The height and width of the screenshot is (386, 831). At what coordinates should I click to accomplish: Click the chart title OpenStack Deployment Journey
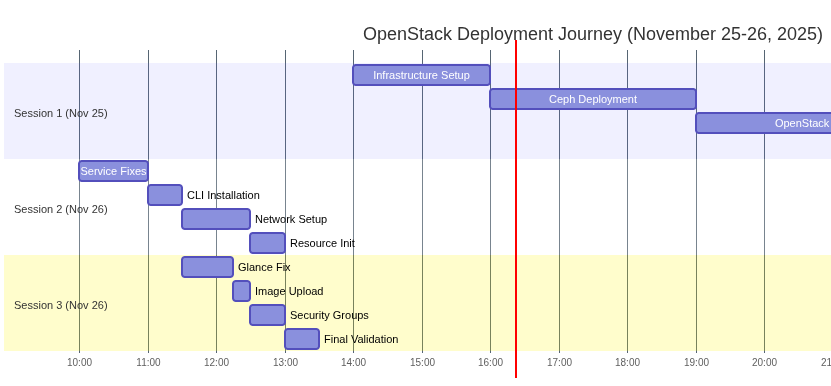(593, 34)
